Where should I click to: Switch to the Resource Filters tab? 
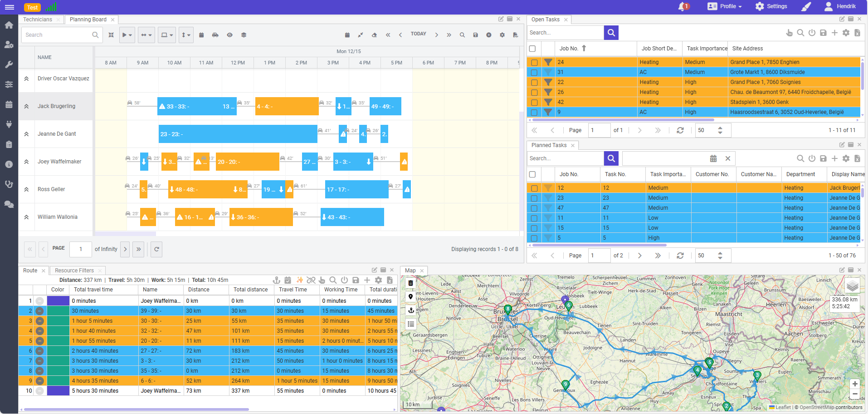pyautogui.click(x=74, y=271)
